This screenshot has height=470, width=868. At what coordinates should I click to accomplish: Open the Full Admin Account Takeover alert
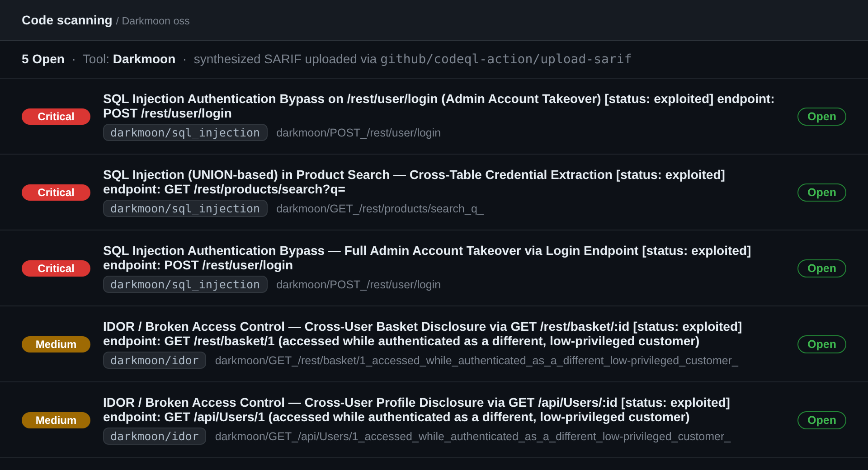(427, 258)
